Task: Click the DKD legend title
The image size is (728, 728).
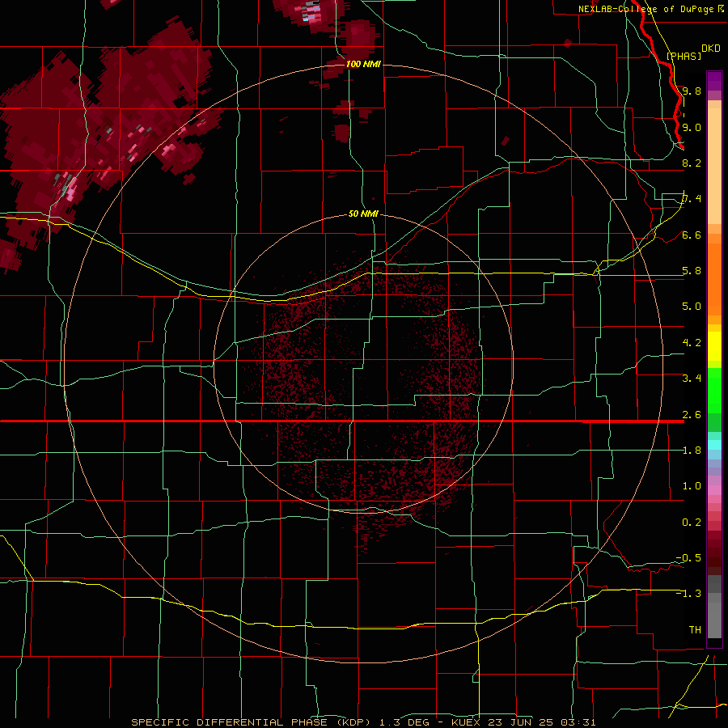Action: pyautogui.click(x=710, y=49)
